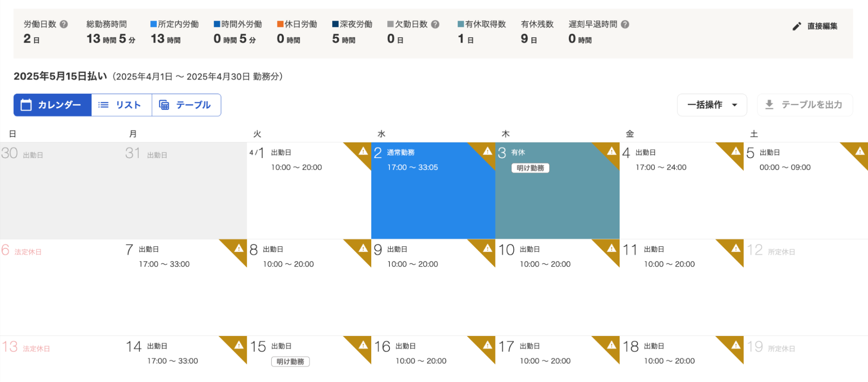The image size is (868, 382).
Task: Open April 2 通常勤務 calendar cell
Action: click(x=433, y=191)
